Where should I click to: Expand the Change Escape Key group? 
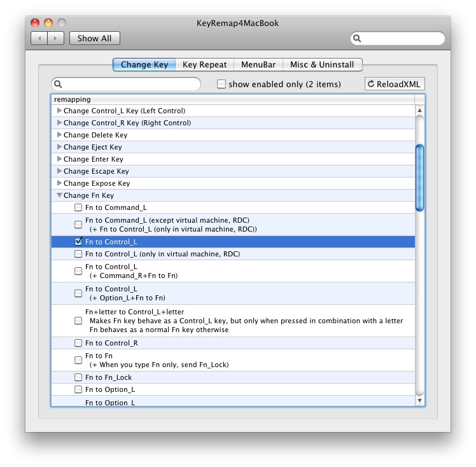click(60, 171)
